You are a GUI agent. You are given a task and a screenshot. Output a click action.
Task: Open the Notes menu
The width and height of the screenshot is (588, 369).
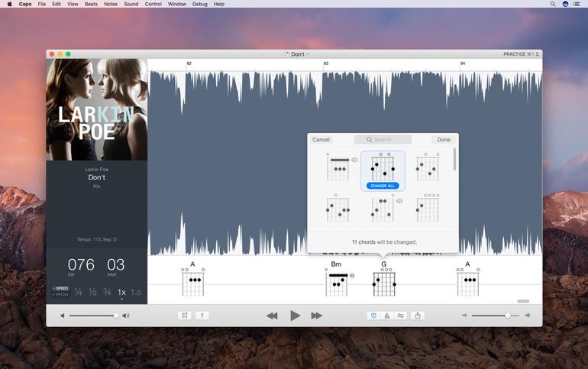(110, 4)
